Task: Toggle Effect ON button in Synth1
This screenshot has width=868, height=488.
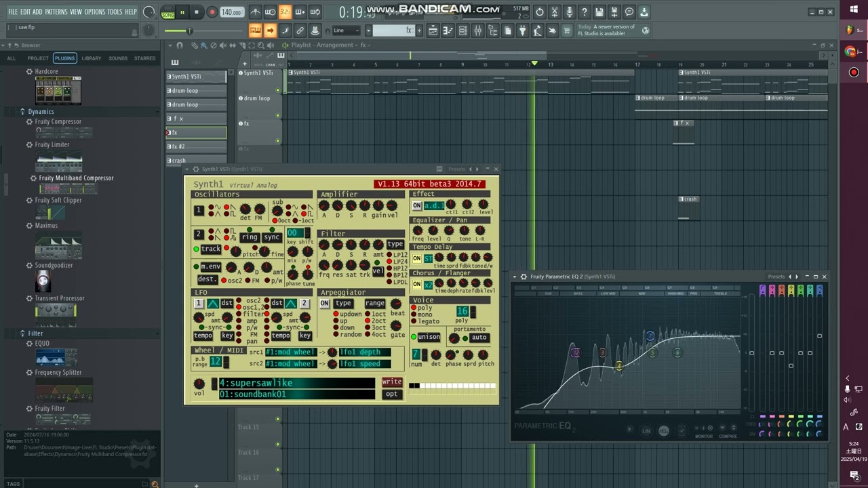Action: 416,205
